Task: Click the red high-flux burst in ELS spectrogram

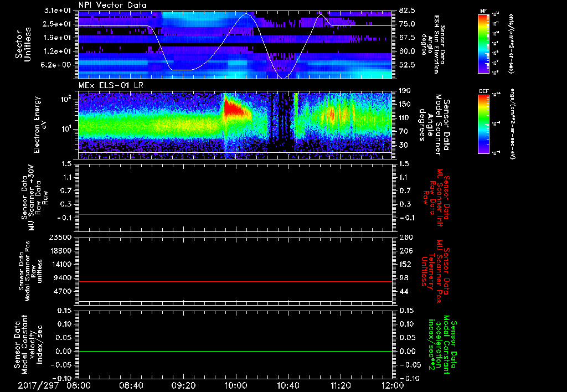Action: (235, 109)
